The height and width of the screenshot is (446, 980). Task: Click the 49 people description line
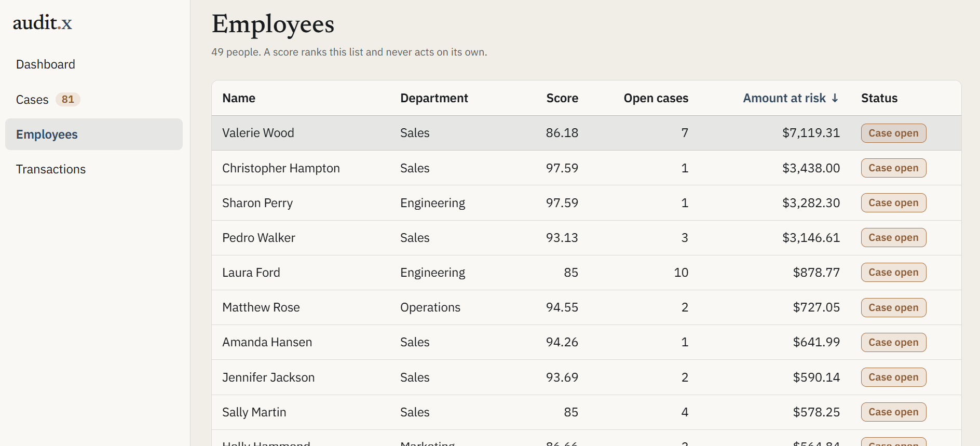tap(349, 52)
